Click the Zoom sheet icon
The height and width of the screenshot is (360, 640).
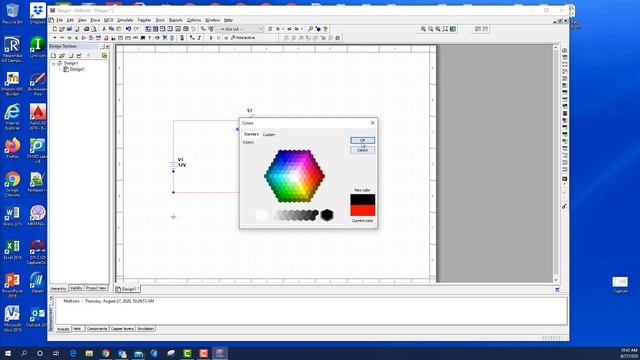(445, 29)
